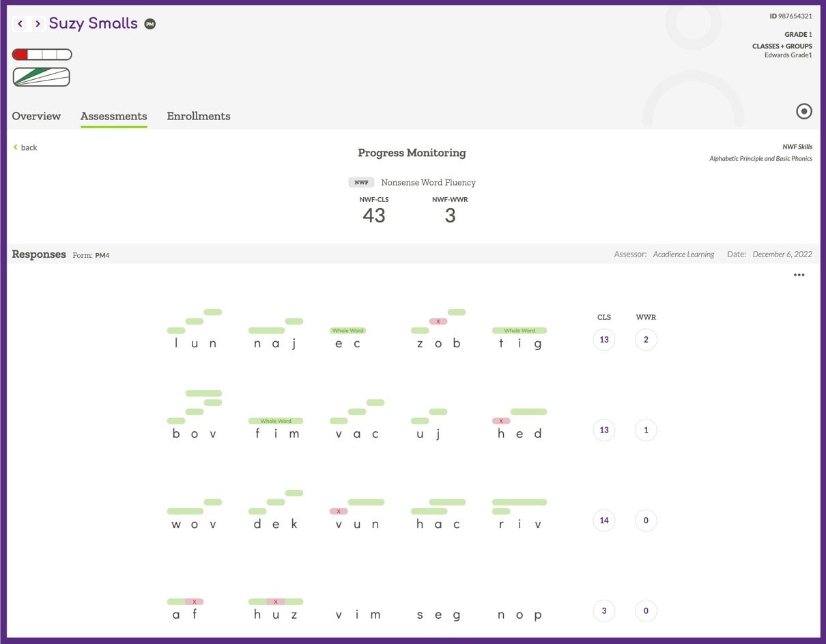This screenshot has height=644, width=826.
Task: Open the three-dot options menu under the date
Action: tap(799, 275)
